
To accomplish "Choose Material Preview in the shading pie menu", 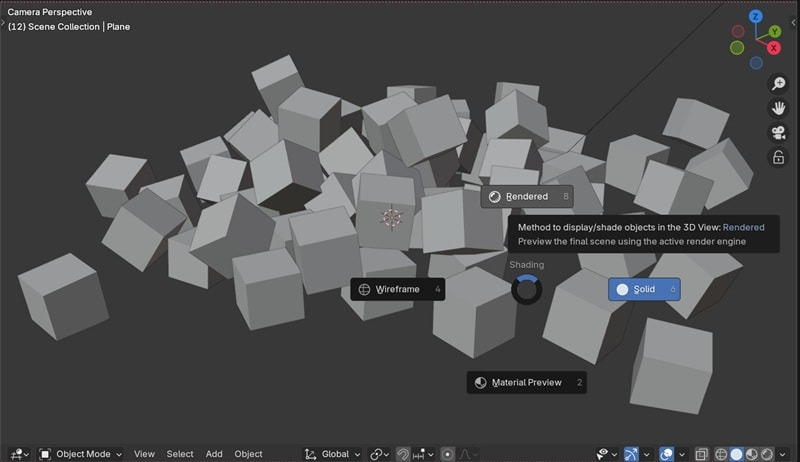I will coord(527,382).
